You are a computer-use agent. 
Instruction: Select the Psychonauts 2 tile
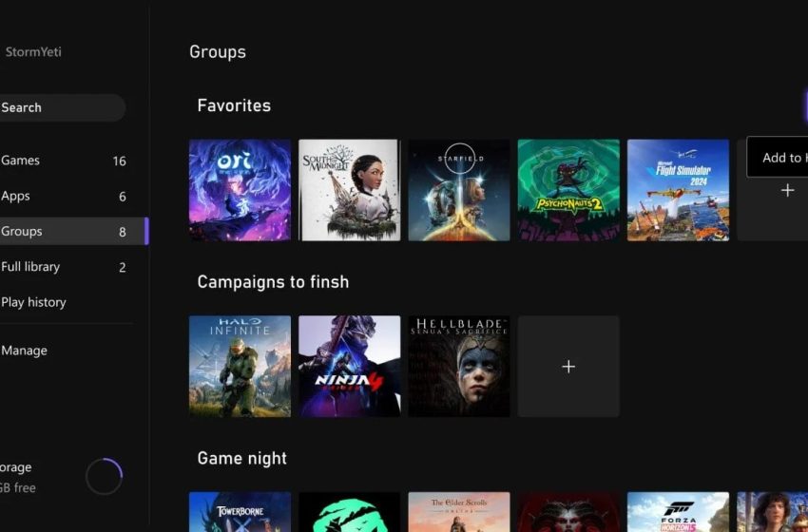[x=568, y=190]
